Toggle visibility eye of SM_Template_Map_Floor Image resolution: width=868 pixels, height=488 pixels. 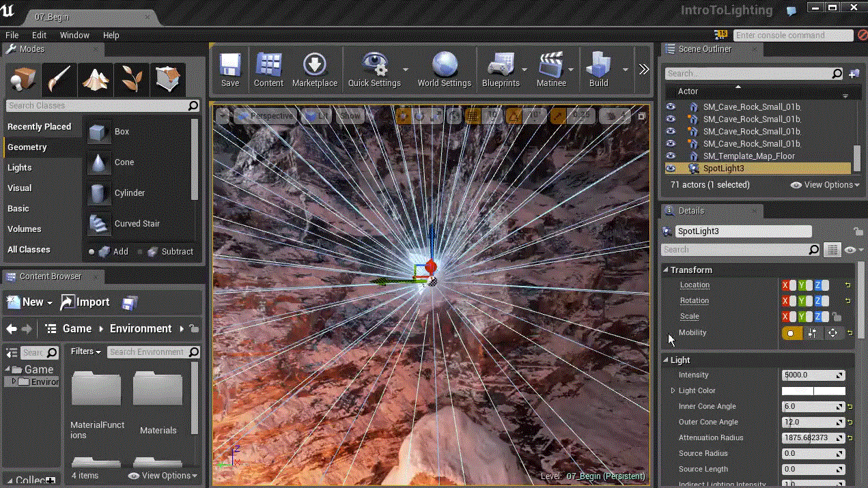pyautogui.click(x=671, y=156)
